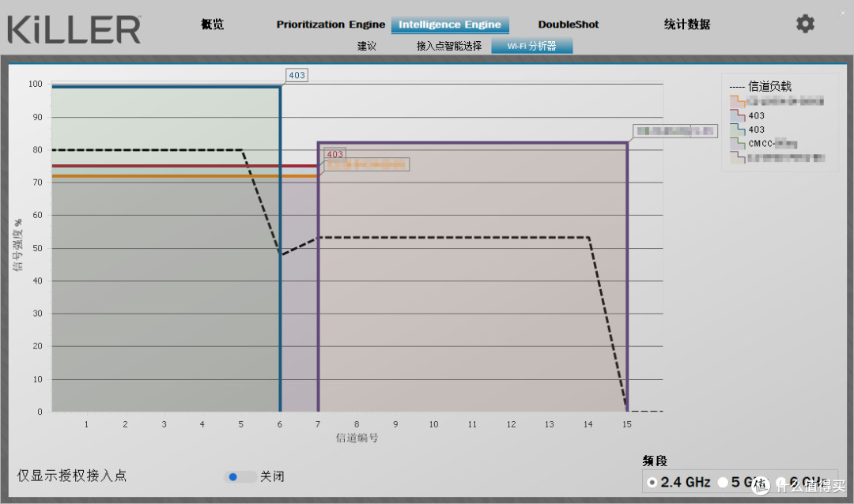Viewport: 854px width, 504px height.
Task: Select the 6 GHz band radio button
Action: (780, 482)
